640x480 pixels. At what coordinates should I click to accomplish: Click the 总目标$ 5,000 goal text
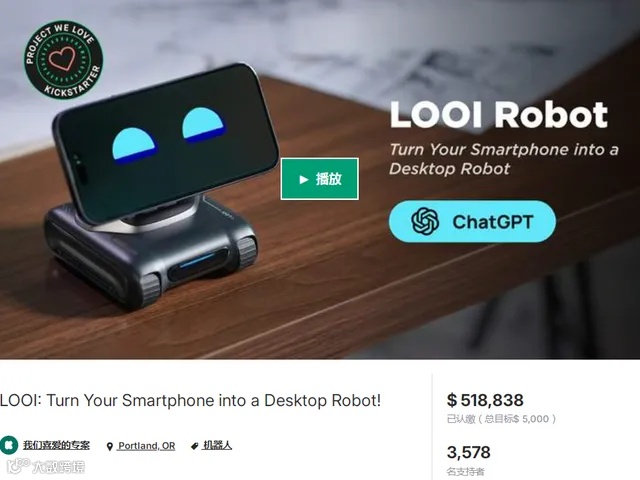click(x=516, y=419)
